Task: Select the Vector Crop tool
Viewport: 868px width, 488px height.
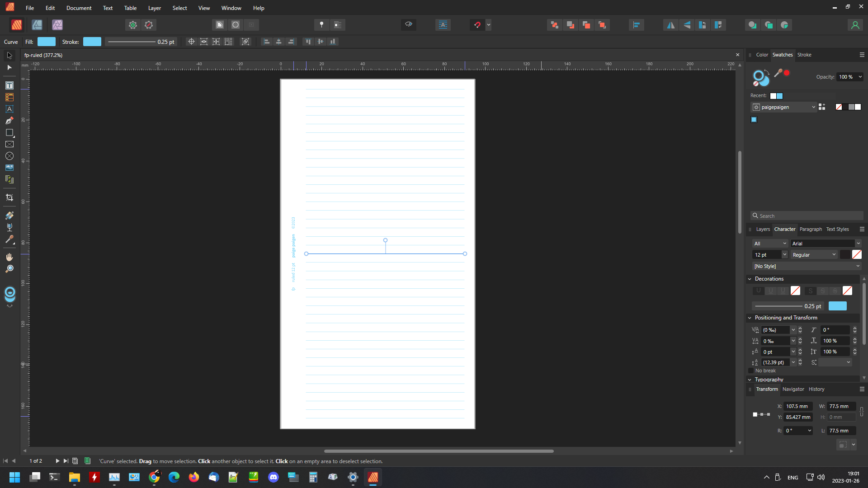Action: point(9,197)
